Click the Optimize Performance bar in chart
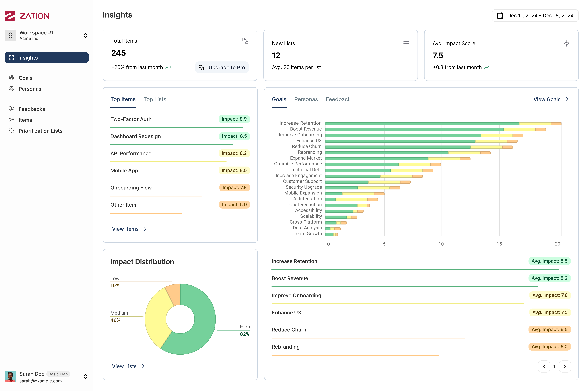Image resolution: width=588 pixels, height=391 pixels. pos(383,165)
